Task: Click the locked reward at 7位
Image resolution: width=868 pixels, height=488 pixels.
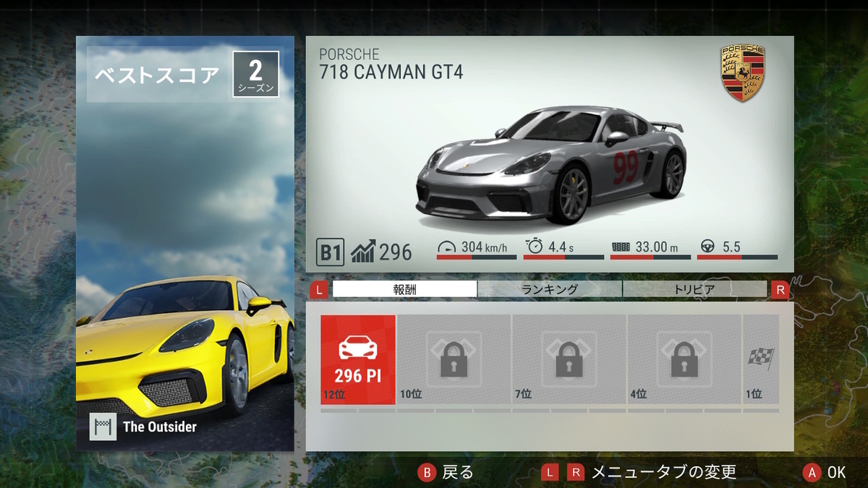Action: pos(569,359)
